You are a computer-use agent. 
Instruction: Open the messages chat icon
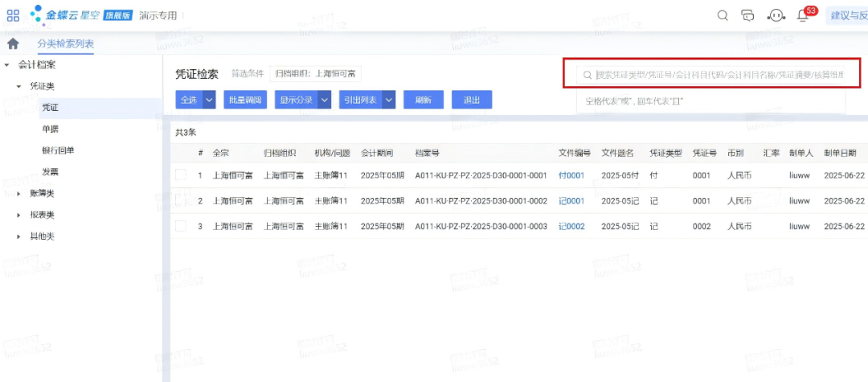click(748, 15)
